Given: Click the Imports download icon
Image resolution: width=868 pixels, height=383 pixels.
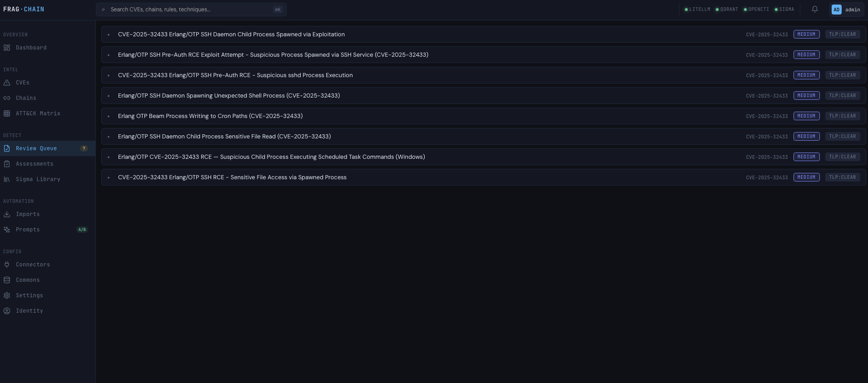Looking at the screenshot, I should point(7,214).
